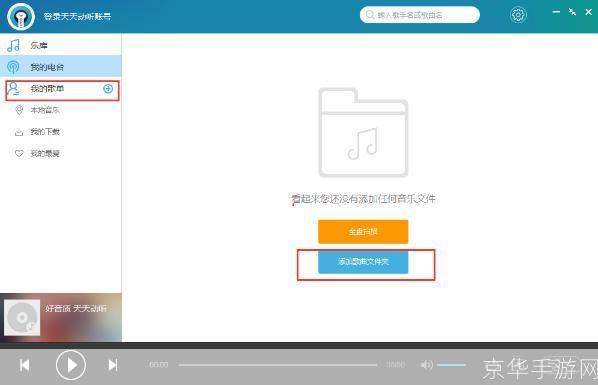Adjust the volume slider

[x=452, y=365]
